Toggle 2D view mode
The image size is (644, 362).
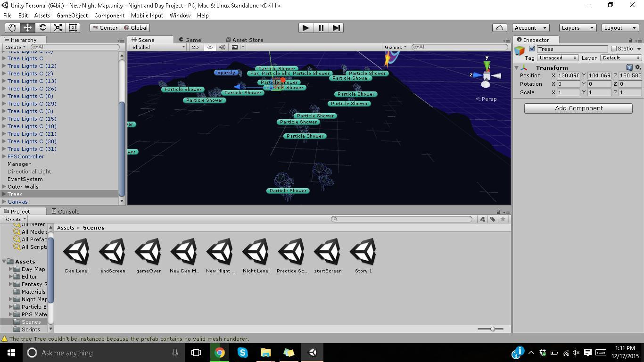(195, 47)
